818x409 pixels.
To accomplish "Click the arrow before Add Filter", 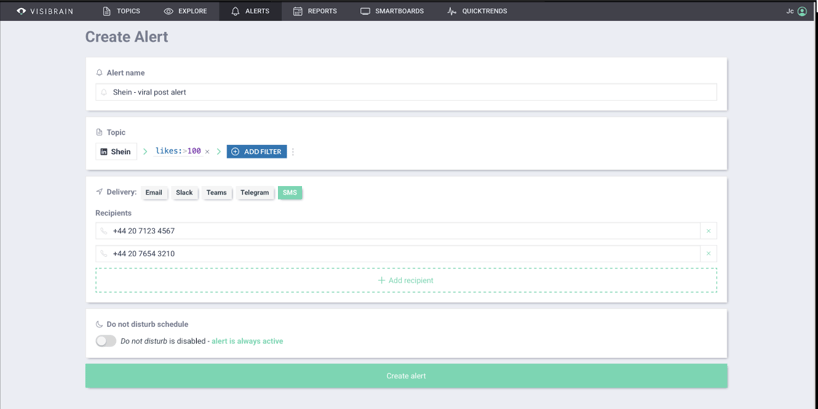I will point(219,152).
